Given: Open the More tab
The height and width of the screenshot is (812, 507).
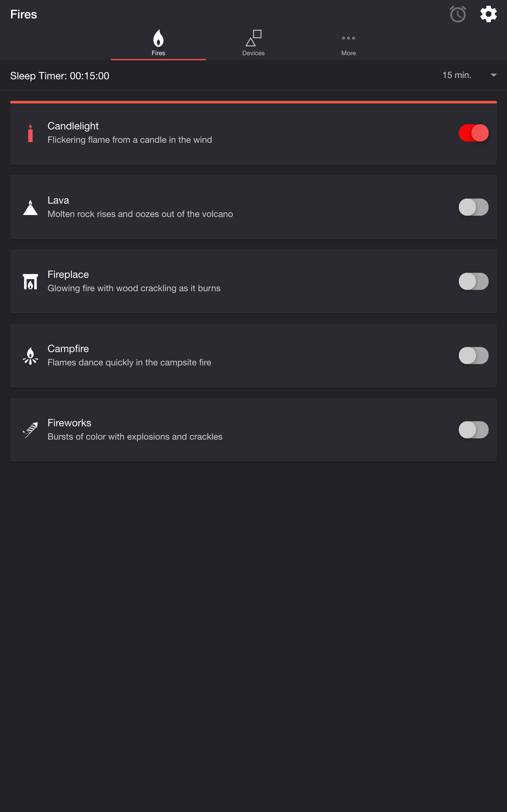Looking at the screenshot, I should click(x=348, y=43).
